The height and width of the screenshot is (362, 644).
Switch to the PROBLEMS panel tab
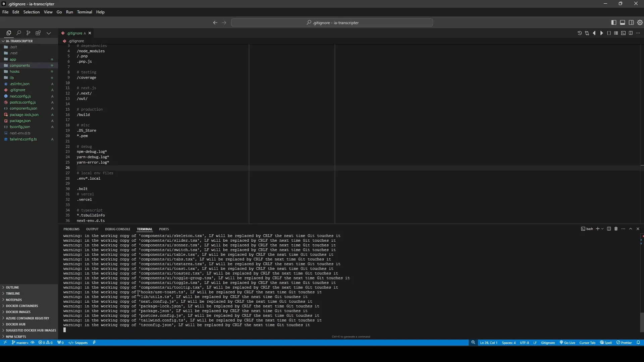pyautogui.click(x=71, y=229)
